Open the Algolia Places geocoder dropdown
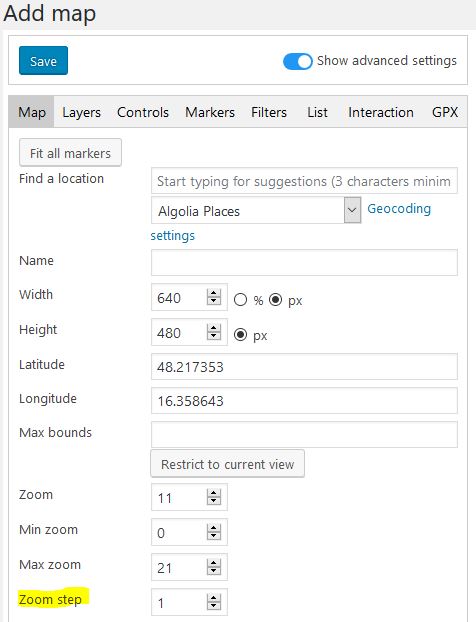Viewport: 476px width, 622px height. pos(256,210)
